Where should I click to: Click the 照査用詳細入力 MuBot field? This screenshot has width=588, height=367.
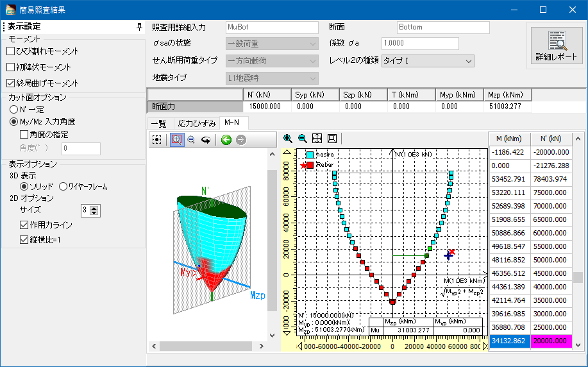[272, 27]
